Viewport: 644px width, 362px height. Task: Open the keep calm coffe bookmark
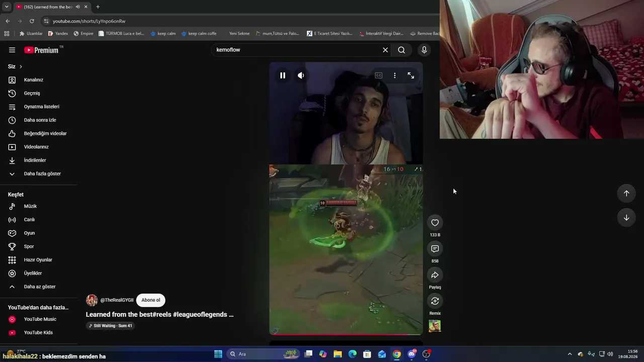(199, 34)
